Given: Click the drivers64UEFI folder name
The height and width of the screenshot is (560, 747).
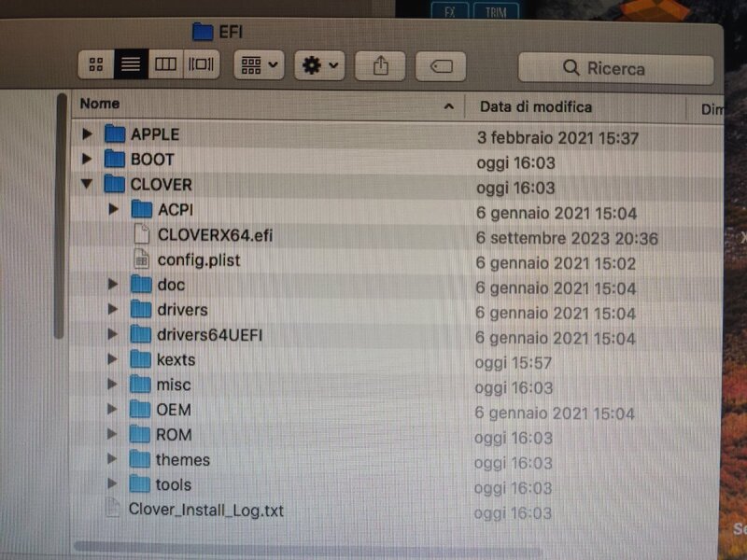Looking at the screenshot, I should 209,335.
